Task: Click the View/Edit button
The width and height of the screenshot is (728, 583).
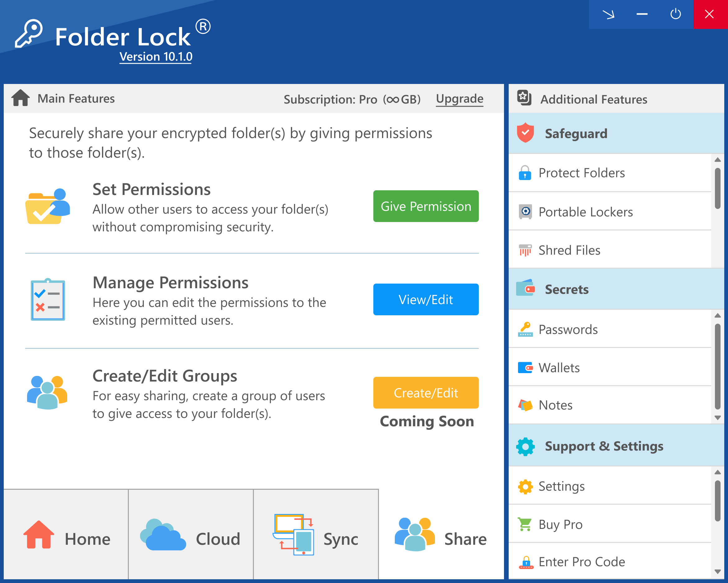Action: tap(426, 299)
